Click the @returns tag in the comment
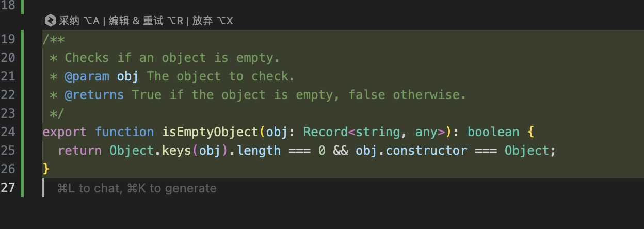The image size is (644, 229). [94, 95]
